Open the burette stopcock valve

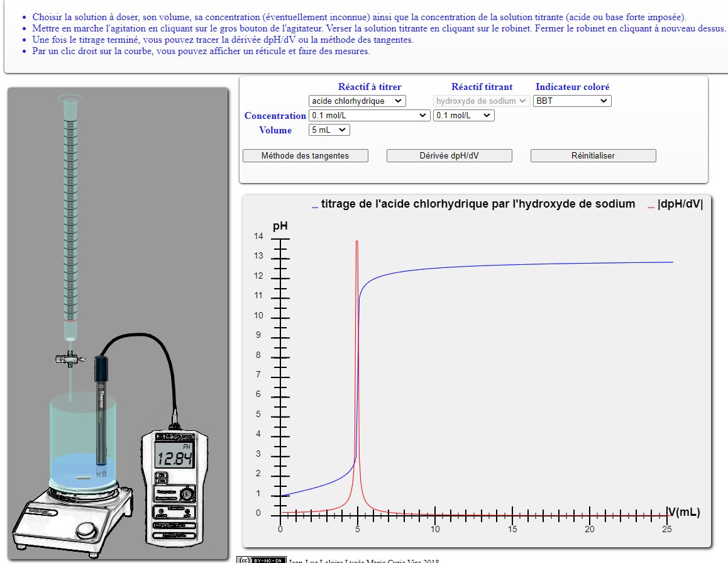(70, 359)
